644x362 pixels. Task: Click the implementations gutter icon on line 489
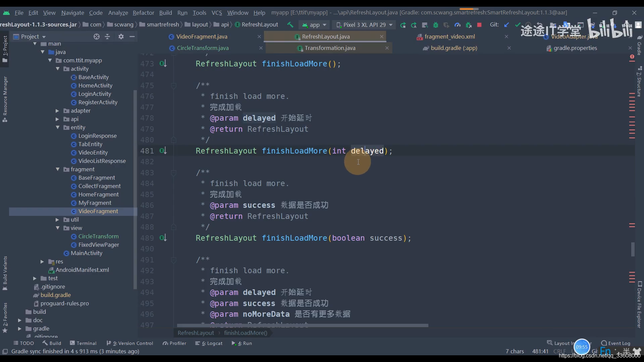(x=163, y=238)
